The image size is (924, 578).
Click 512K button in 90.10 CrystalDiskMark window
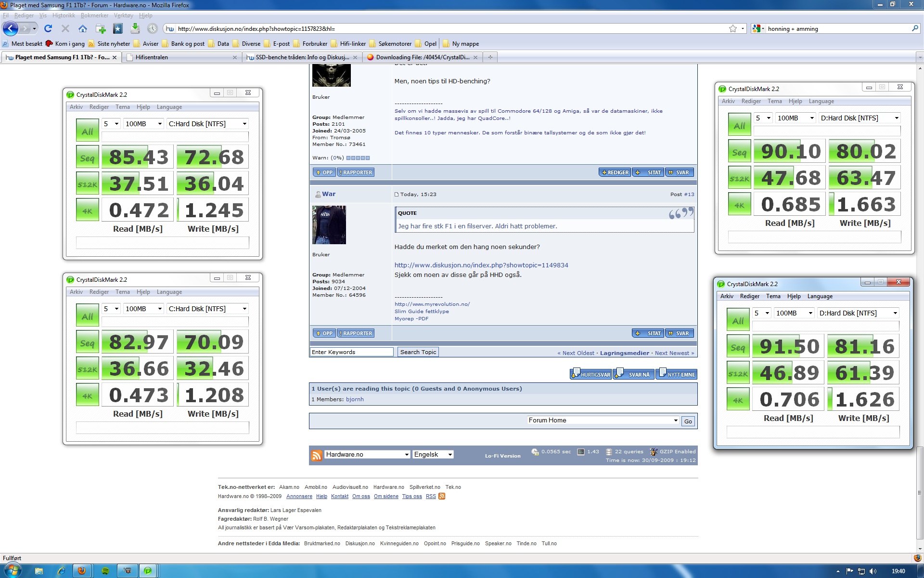tap(739, 178)
